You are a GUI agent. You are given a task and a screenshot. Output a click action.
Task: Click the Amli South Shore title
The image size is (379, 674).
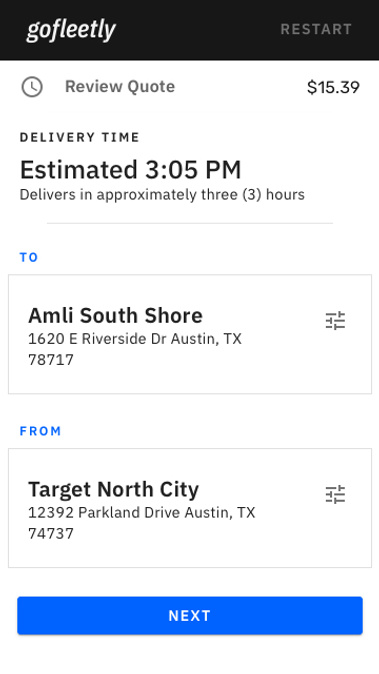115,316
